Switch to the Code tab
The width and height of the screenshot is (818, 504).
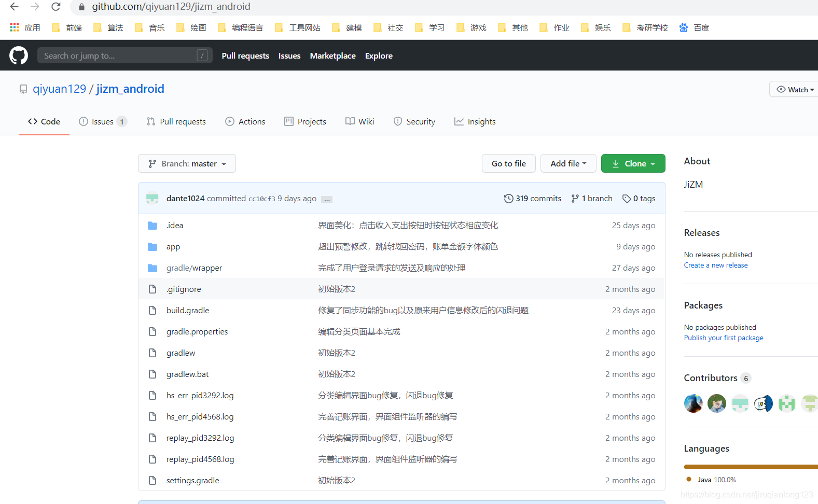point(44,121)
